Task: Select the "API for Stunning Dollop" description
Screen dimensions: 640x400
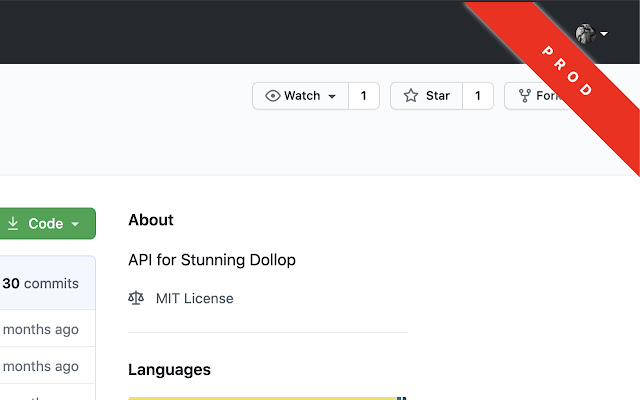Action: (212, 260)
